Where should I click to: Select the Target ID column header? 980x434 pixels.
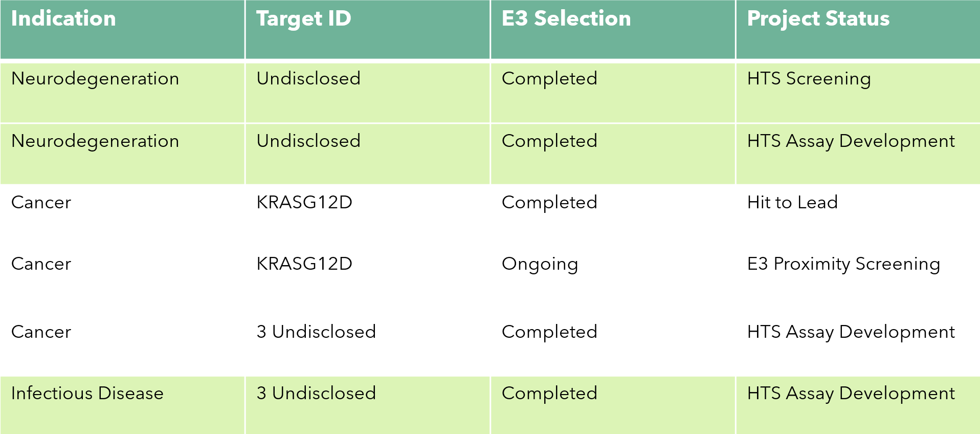[304, 19]
